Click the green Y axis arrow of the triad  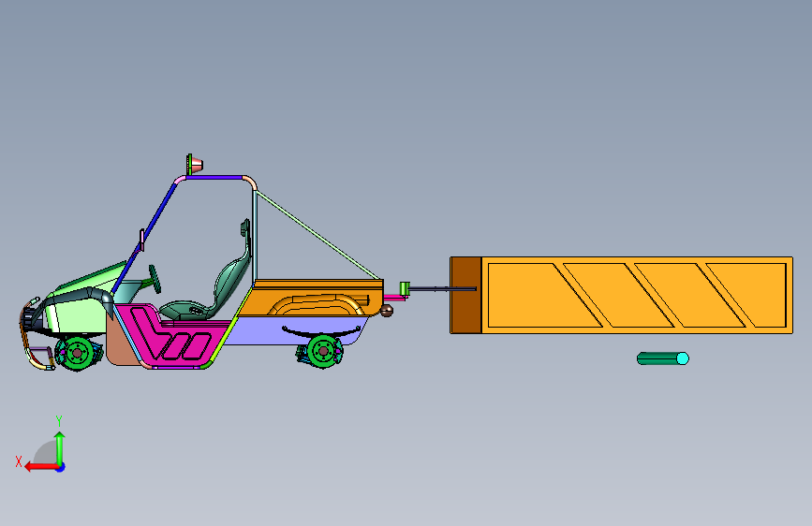point(60,448)
